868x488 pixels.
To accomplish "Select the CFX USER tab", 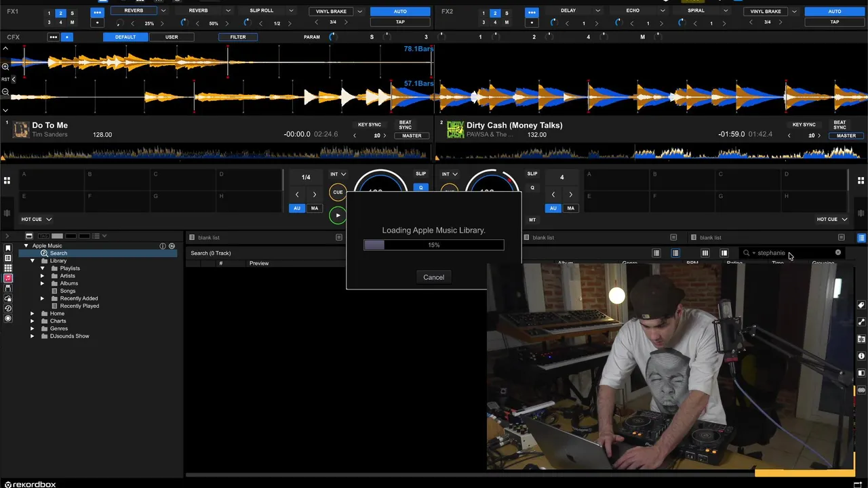I will pyautogui.click(x=172, y=37).
